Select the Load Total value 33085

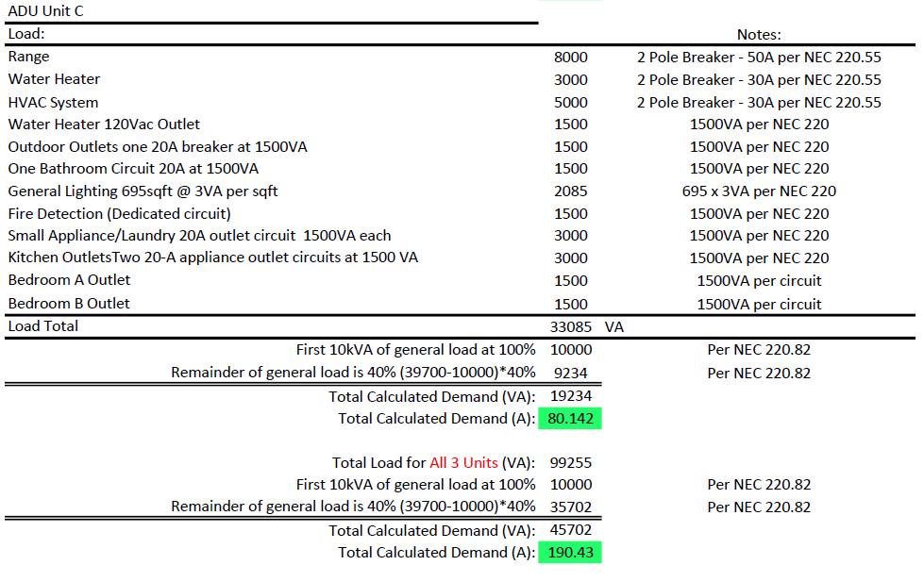[x=572, y=326]
